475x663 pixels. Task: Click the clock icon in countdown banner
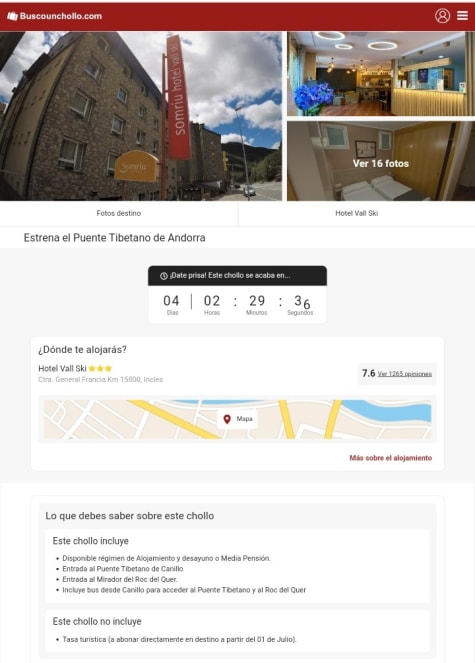164,276
